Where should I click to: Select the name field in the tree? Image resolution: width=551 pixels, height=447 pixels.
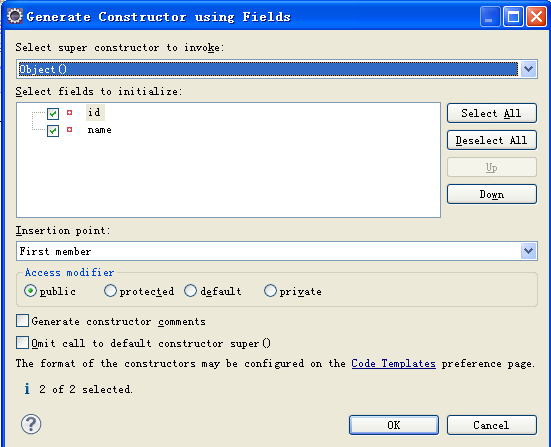(99, 130)
